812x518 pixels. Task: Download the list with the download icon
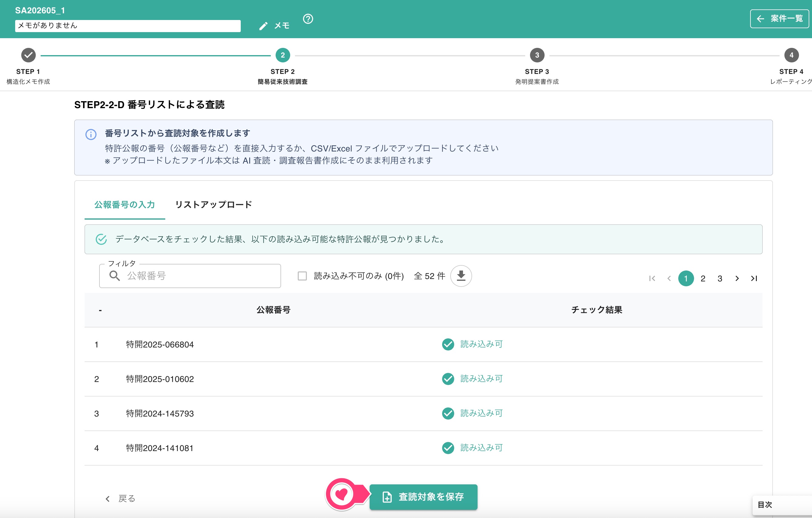461,276
